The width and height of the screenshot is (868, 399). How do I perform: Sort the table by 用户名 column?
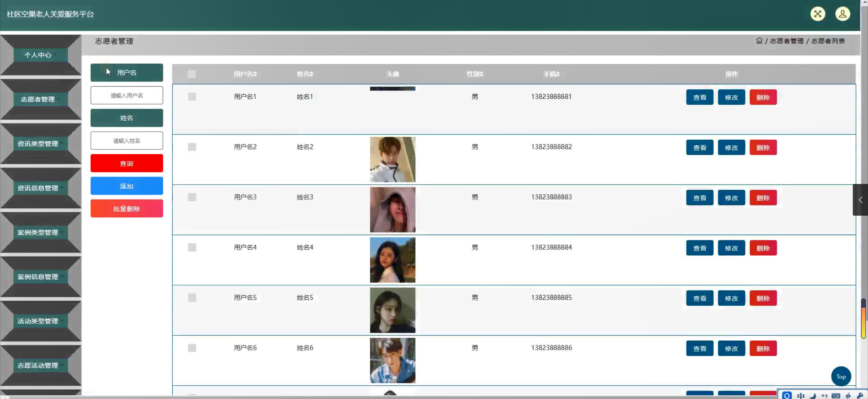point(245,74)
